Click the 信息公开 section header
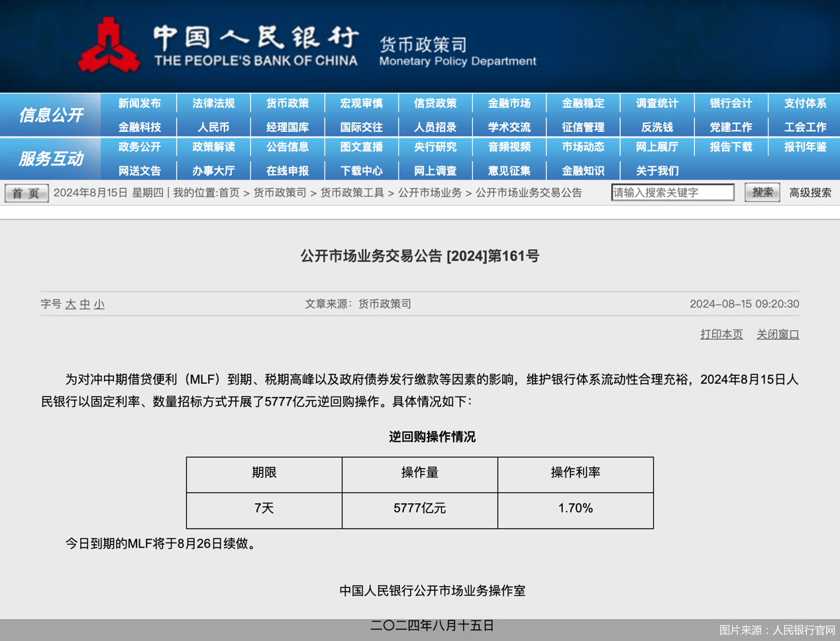The image size is (840, 641). click(x=51, y=115)
